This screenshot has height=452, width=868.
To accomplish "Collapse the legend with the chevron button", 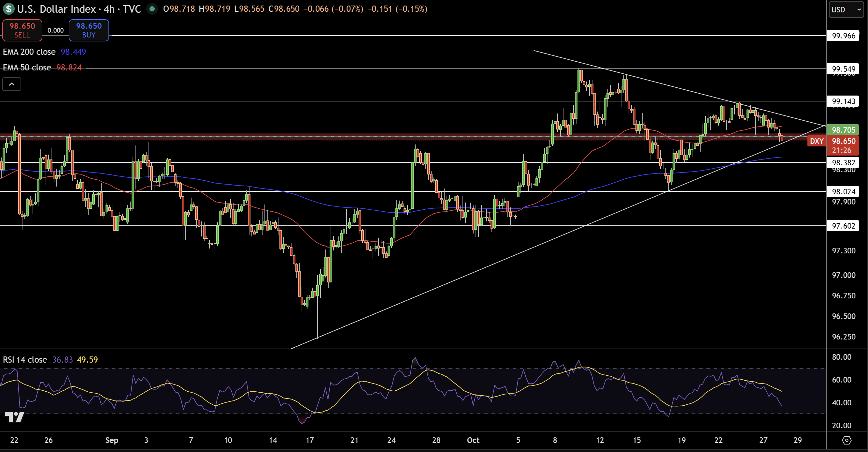I will [12, 84].
